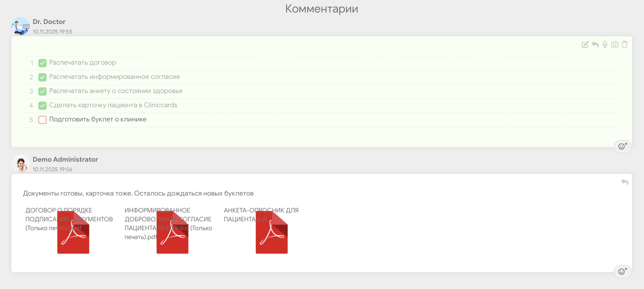Check the Подготовить буклет о клинике checkbox
The image size is (644, 289).
(x=42, y=120)
